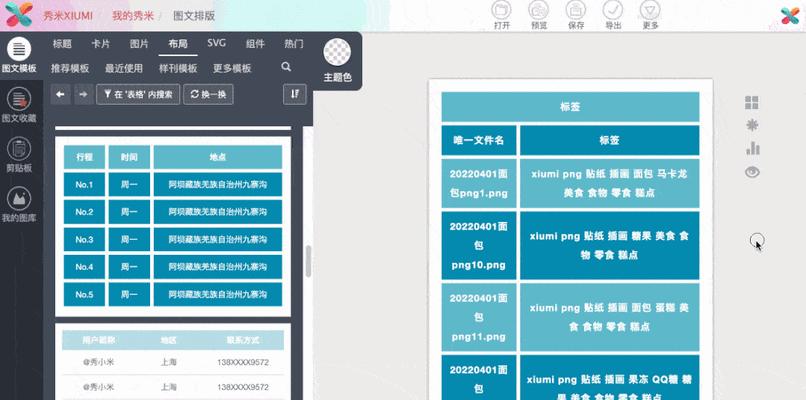Image resolution: width=806 pixels, height=400 pixels.
Task: Open 样刊模板 sample templates
Action: (x=178, y=68)
